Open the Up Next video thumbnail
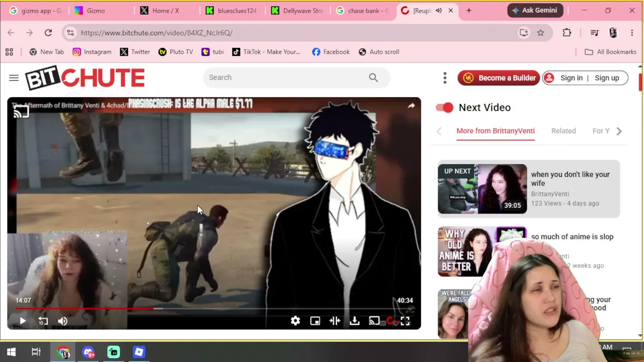This screenshot has height=362, width=644. [482, 189]
